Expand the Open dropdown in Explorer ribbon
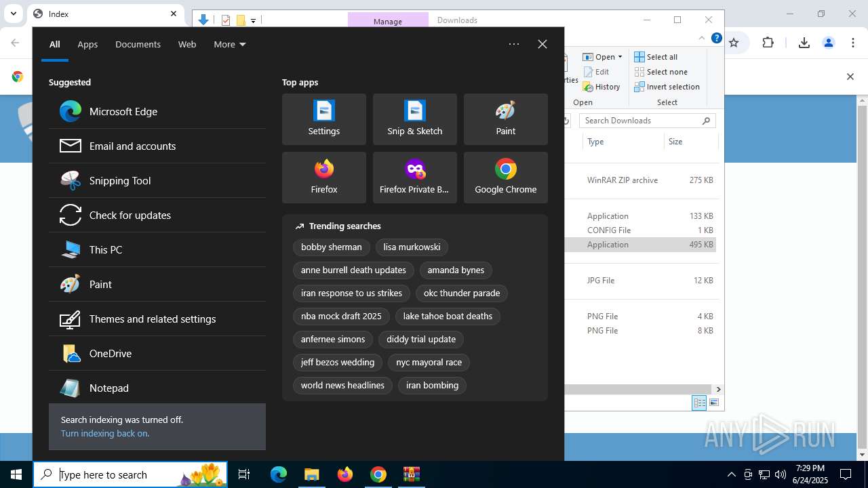This screenshot has height=488, width=868. coord(602,57)
